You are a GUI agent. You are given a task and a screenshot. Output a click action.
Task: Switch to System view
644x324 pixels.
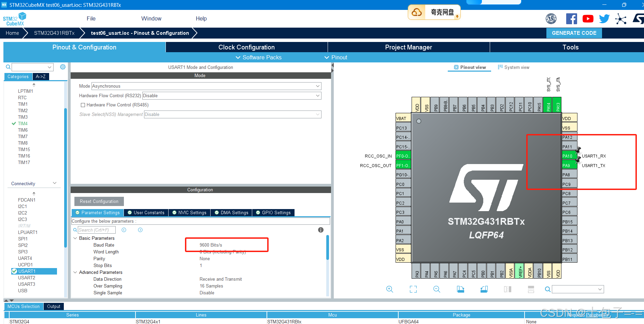[513, 67]
